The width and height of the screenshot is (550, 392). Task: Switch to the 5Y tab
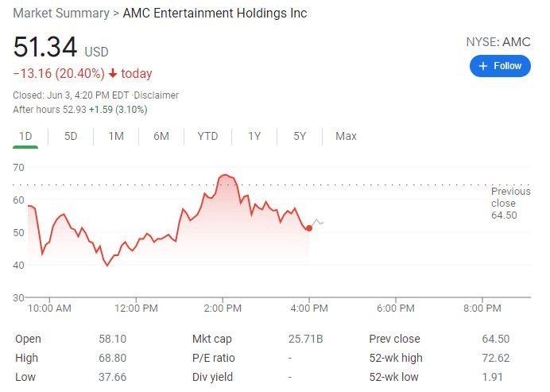[300, 136]
